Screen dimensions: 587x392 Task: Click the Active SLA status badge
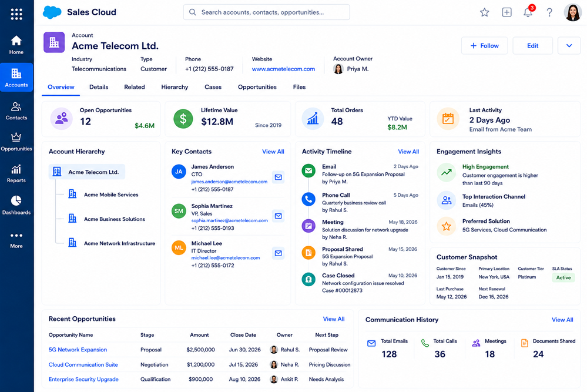[x=563, y=278]
